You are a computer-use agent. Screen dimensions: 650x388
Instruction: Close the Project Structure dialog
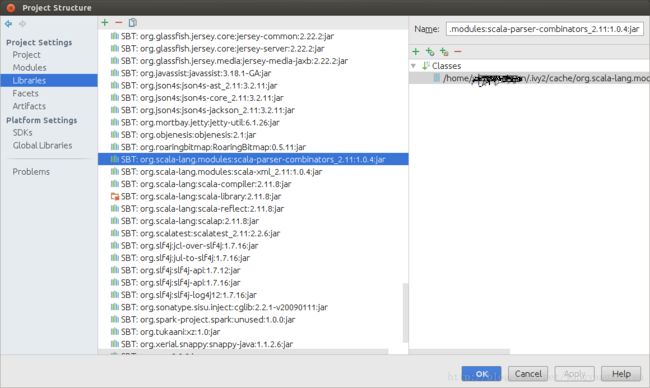(11, 7)
